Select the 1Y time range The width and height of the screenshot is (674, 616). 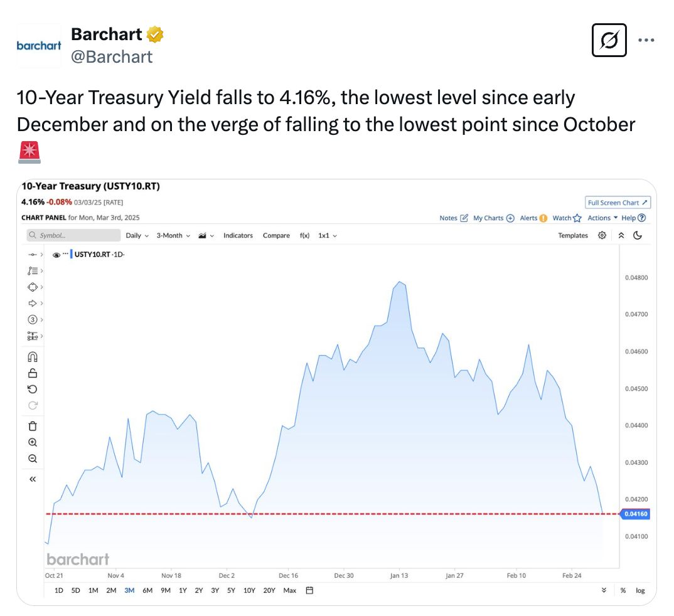(183, 591)
